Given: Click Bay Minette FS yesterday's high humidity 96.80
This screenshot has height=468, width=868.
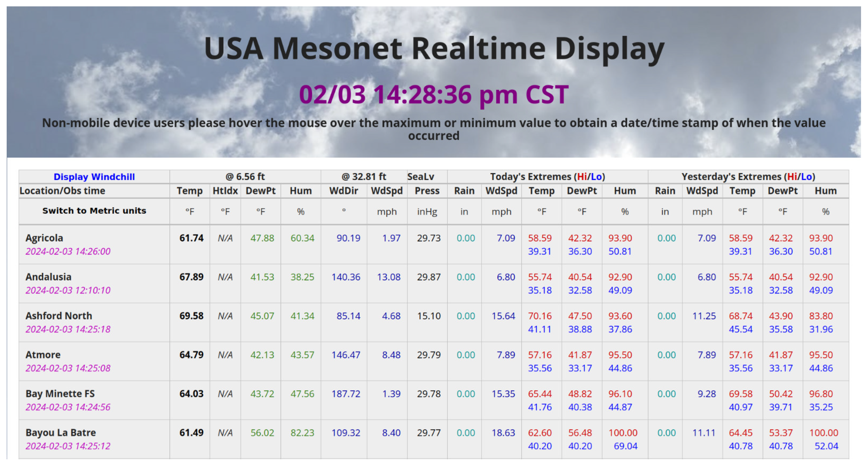Looking at the screenshot, I should tap(820, 394).
